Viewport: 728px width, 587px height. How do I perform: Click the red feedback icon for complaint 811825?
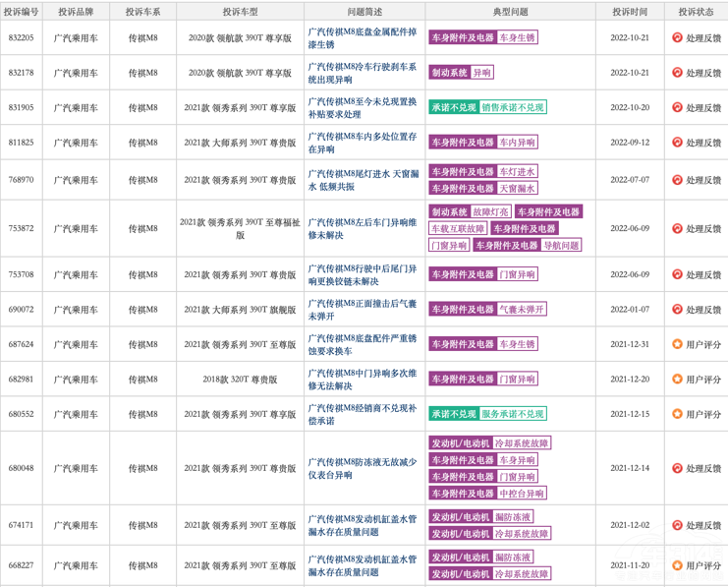(x=677, y=143)
